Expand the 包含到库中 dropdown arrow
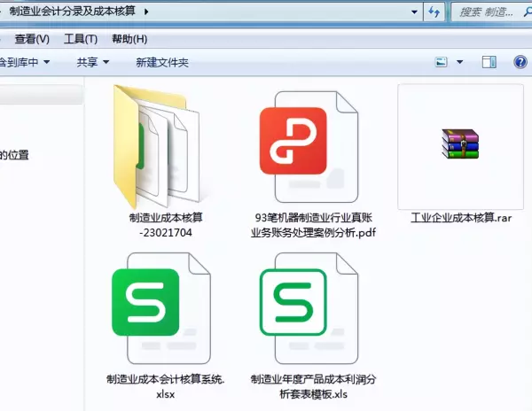This screenshot has width=532, height=411. click(47, 62)
